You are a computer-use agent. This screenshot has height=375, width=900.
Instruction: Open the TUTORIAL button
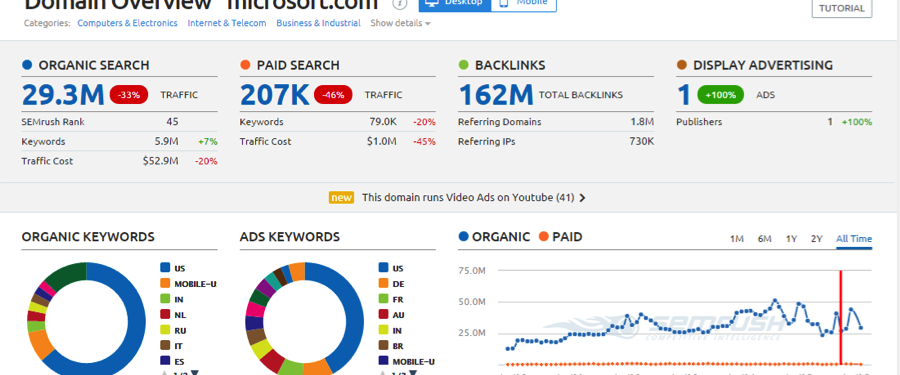[x=841, y=9]
